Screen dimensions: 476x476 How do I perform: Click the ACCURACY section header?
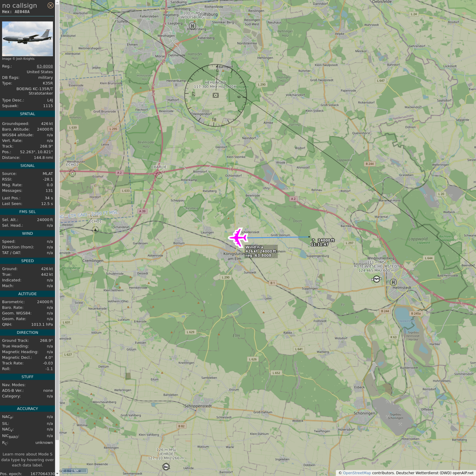[27, 409]
